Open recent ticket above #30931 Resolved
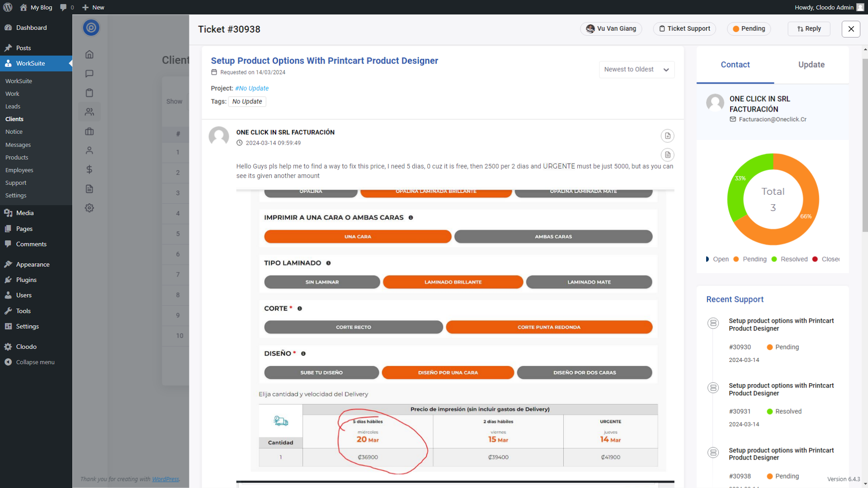 click(x=781, y=389)
